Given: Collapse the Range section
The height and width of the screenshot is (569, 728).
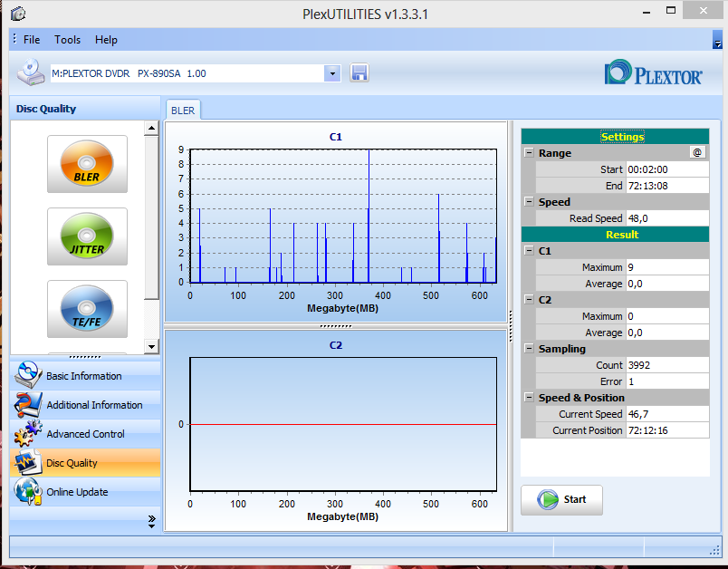Looking at the screenshot, I should [x=529, y=152].
